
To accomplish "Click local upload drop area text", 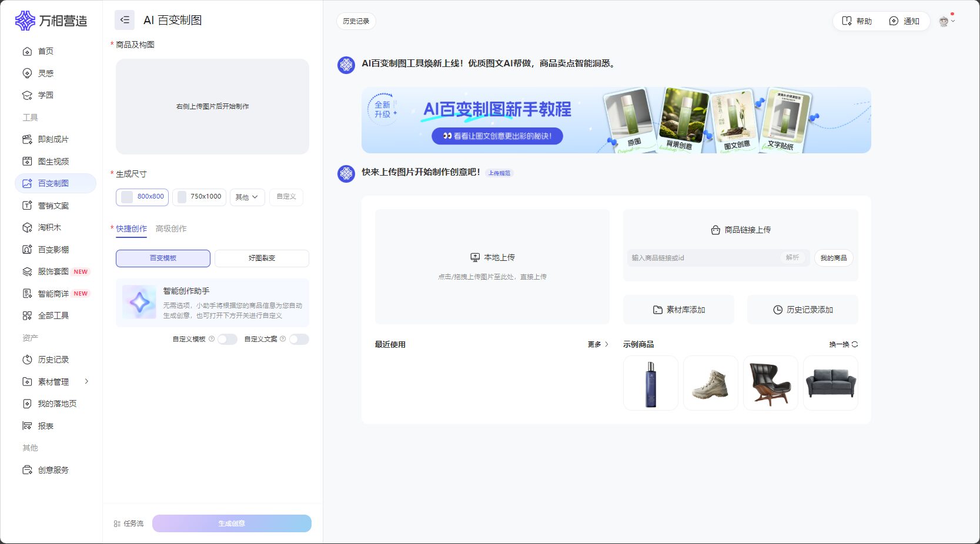I will pos(492,277).
